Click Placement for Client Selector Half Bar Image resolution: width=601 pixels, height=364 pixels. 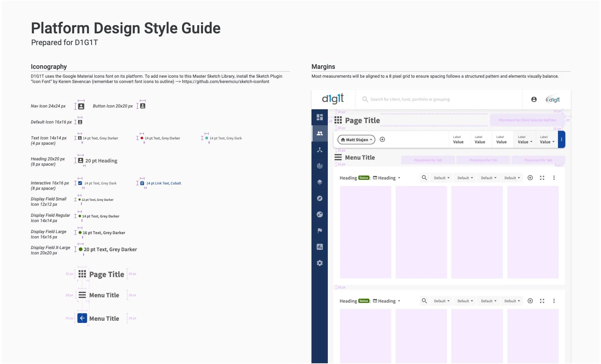pyautogui.click(x=527, y=120)
